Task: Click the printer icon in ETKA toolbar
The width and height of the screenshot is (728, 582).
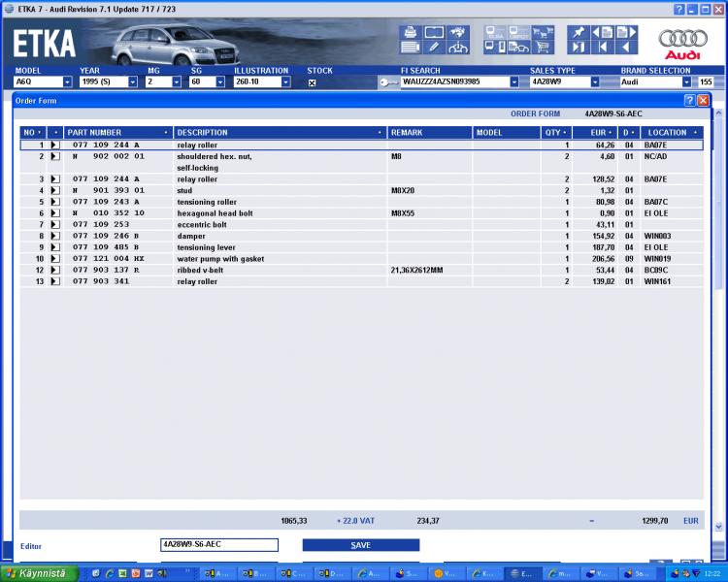Action: tap(410, 32)
